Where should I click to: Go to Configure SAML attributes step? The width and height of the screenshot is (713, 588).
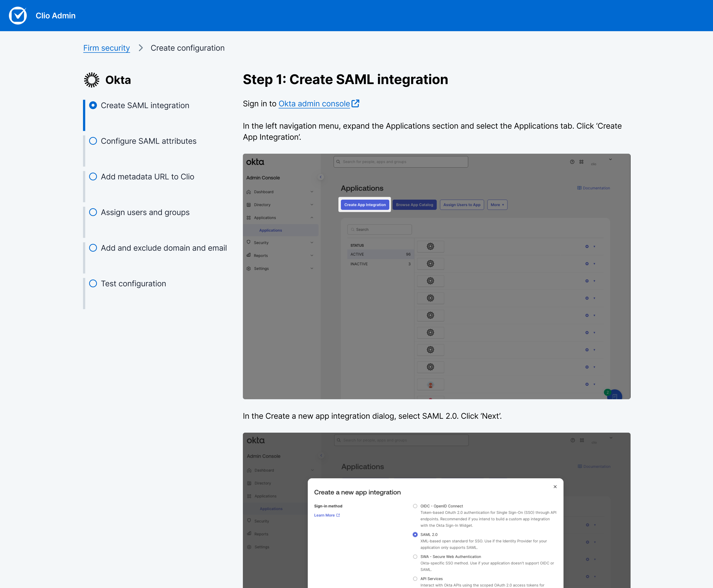[148, 141]
